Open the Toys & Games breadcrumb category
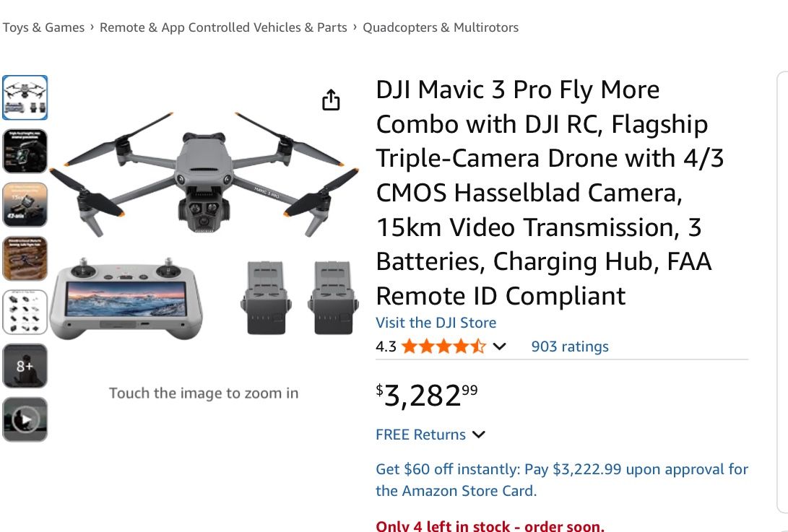Image resolution: width=788 pixels, height=532 pixels. pos(44,27)
